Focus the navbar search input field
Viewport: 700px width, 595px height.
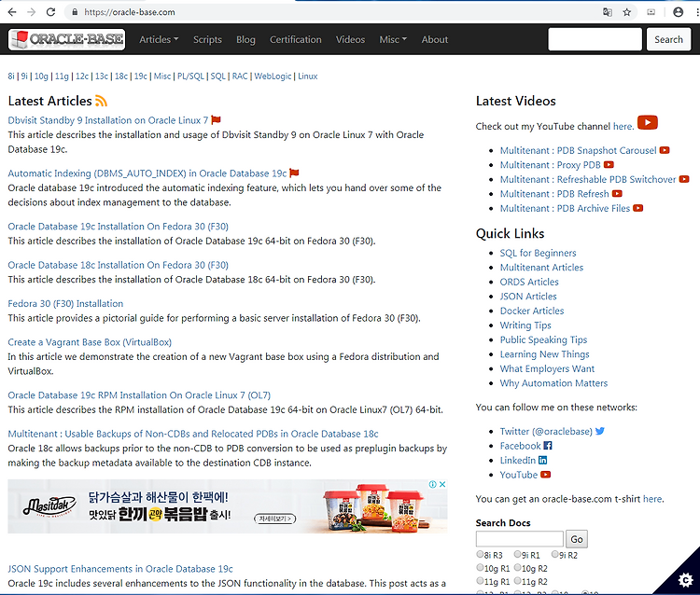595,39
